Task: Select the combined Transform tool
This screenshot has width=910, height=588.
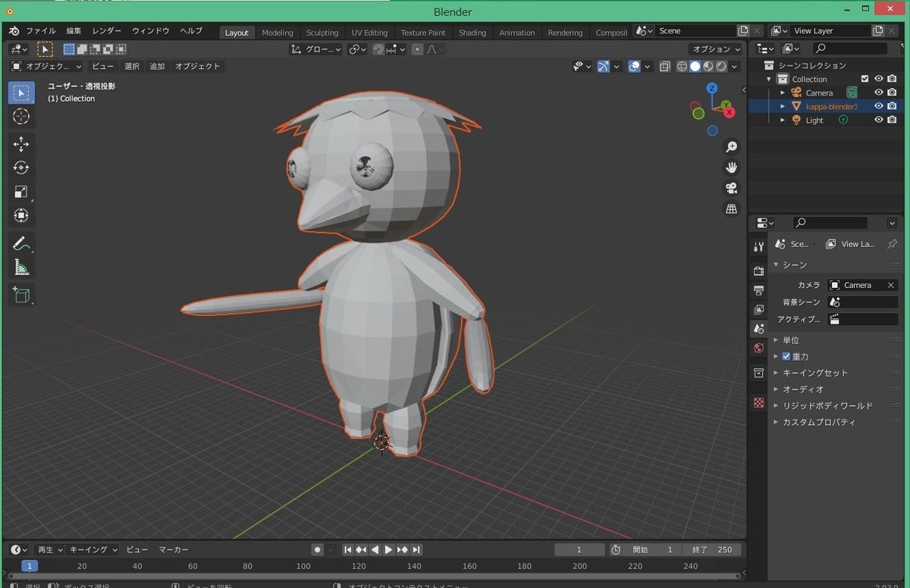Action: coord(21,216)
